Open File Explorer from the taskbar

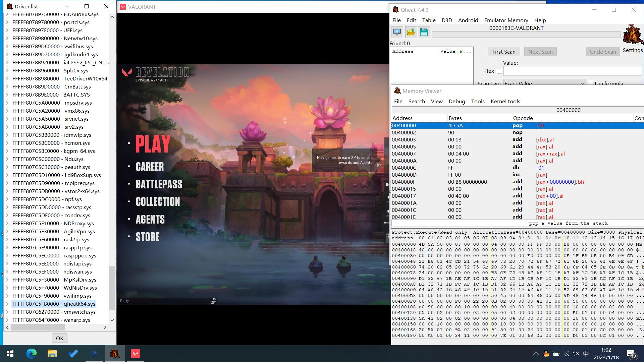(x=52, y=353)
